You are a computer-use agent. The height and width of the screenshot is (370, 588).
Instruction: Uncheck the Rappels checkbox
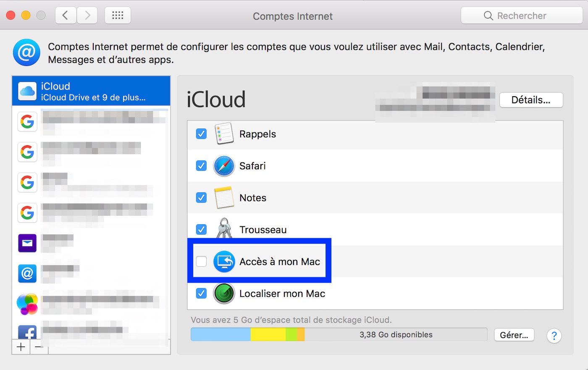click(202, 134)
